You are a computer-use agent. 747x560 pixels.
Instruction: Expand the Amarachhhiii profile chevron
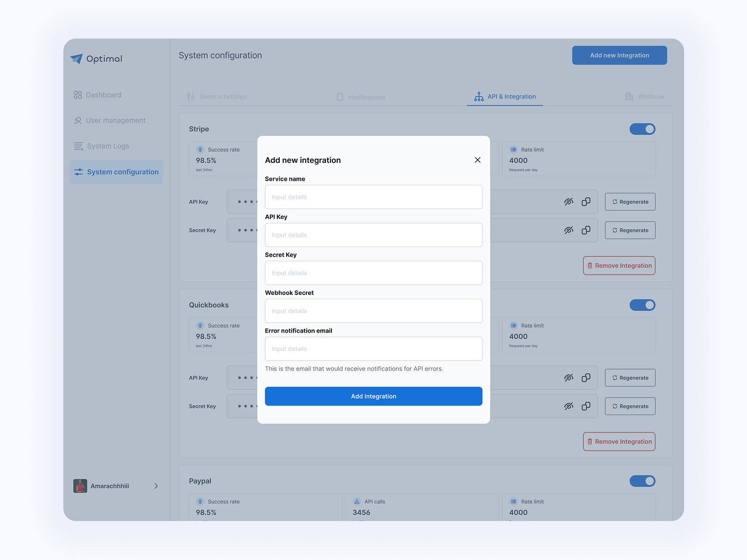(156, 486)
